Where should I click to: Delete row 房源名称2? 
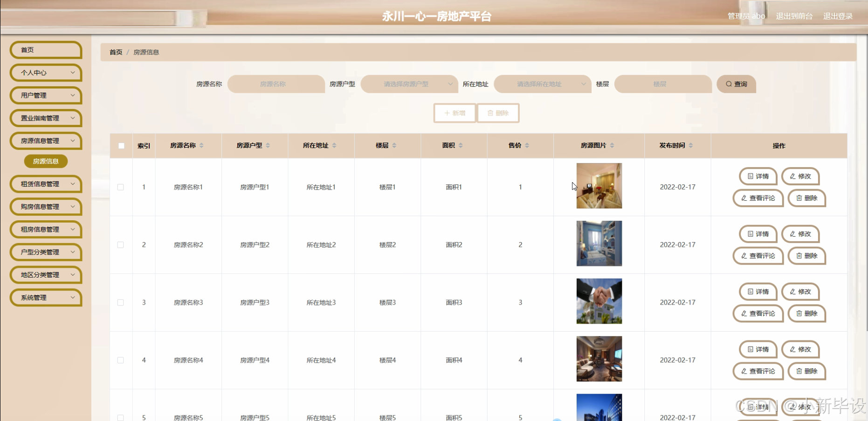[x=807, y=256]
